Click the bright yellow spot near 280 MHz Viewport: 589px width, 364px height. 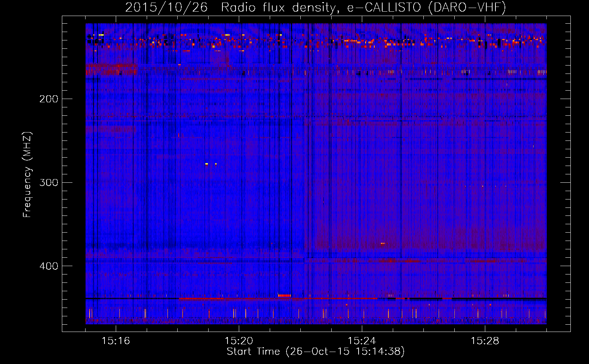coord(206,164)
